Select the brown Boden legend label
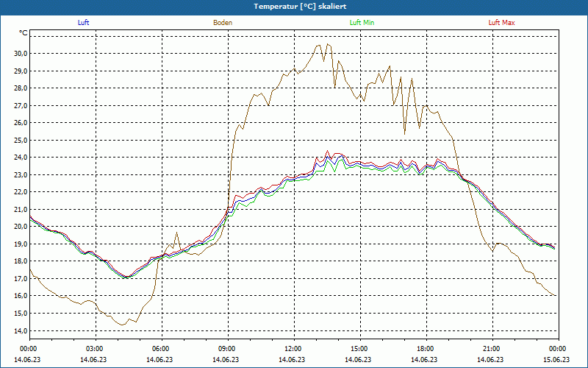 click(223, 23)
